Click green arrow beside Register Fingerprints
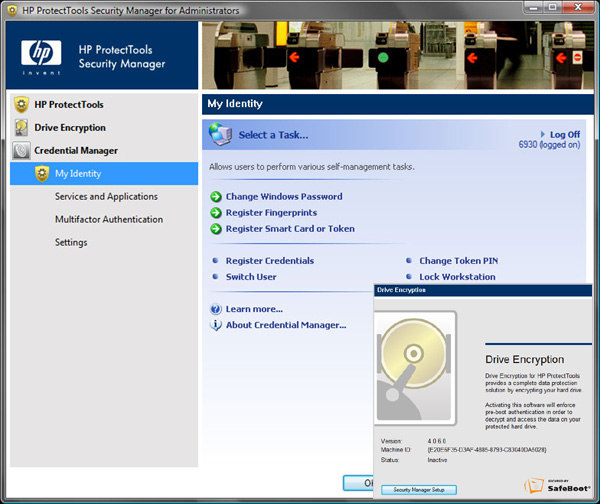Image resolution: width=600 pixels, height=504 pixels. point(216,213)
